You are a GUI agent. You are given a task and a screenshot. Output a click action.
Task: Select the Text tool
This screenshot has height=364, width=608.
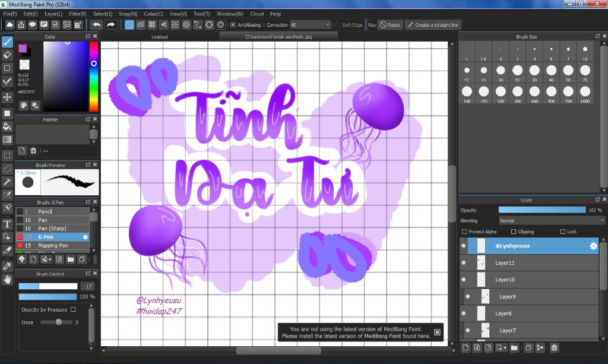coord(7,224)
